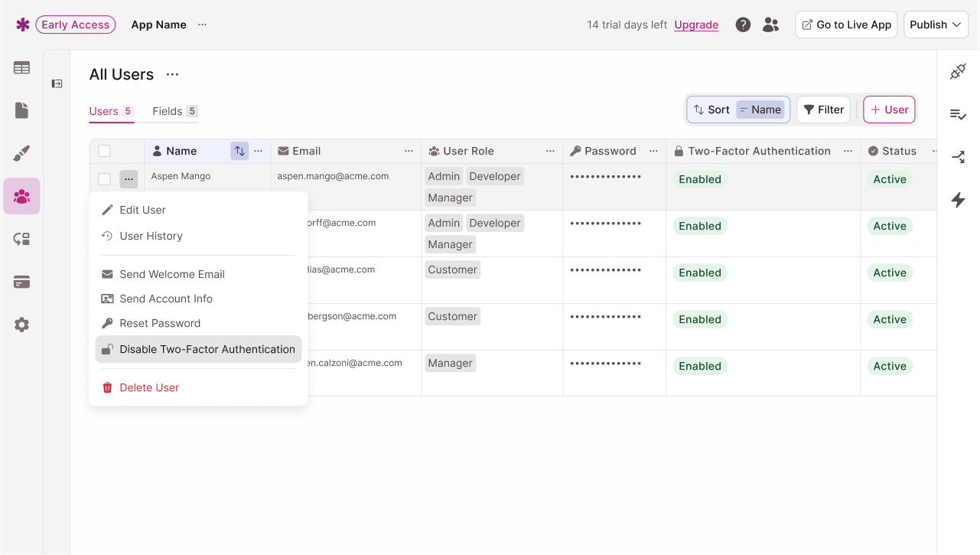
Task: Choose Disable Two-Factor Authentication menu entry
Action: click(198, 349)
